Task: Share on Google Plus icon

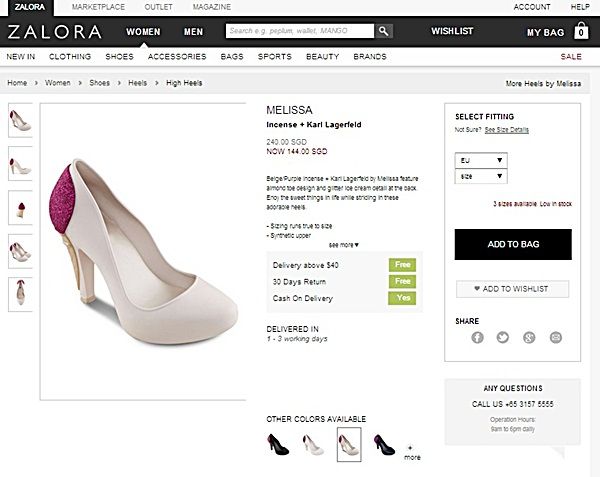Action: point(529,337)
